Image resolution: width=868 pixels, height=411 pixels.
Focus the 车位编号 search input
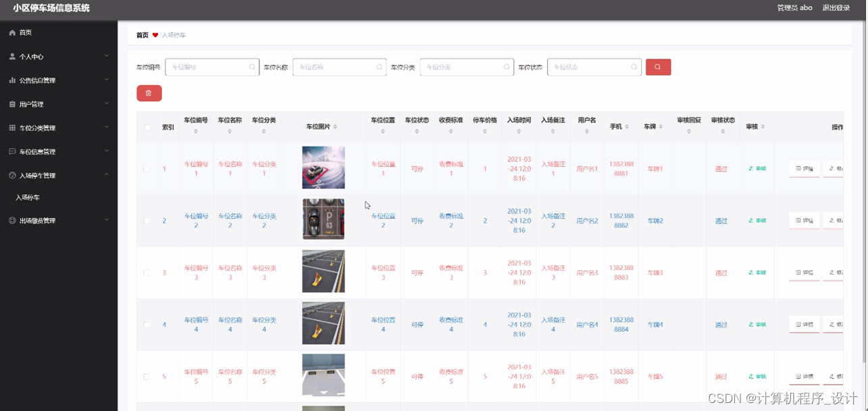coord(212,67)
